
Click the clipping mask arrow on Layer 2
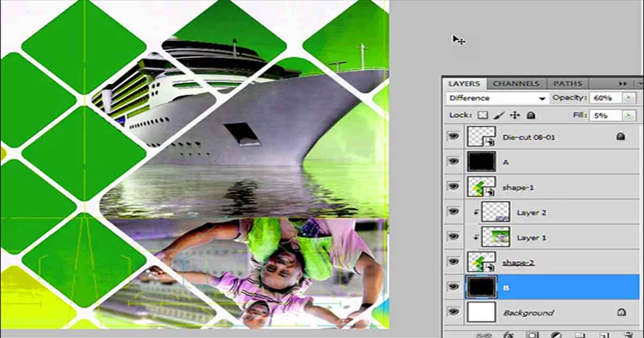pos(475,212)
